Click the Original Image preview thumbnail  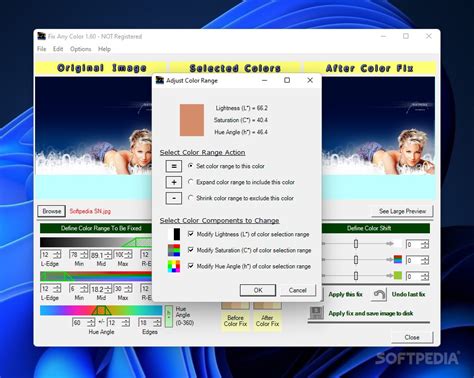[x=94, y=126]
